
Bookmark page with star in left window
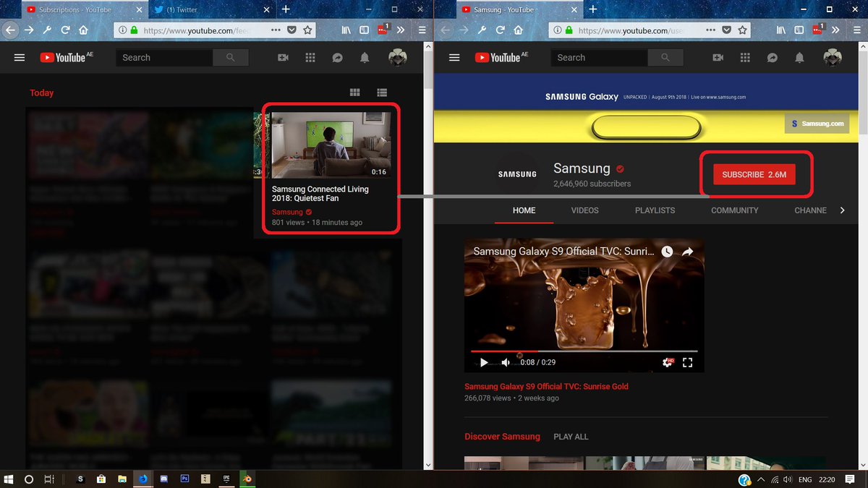(x=308, y=30)
